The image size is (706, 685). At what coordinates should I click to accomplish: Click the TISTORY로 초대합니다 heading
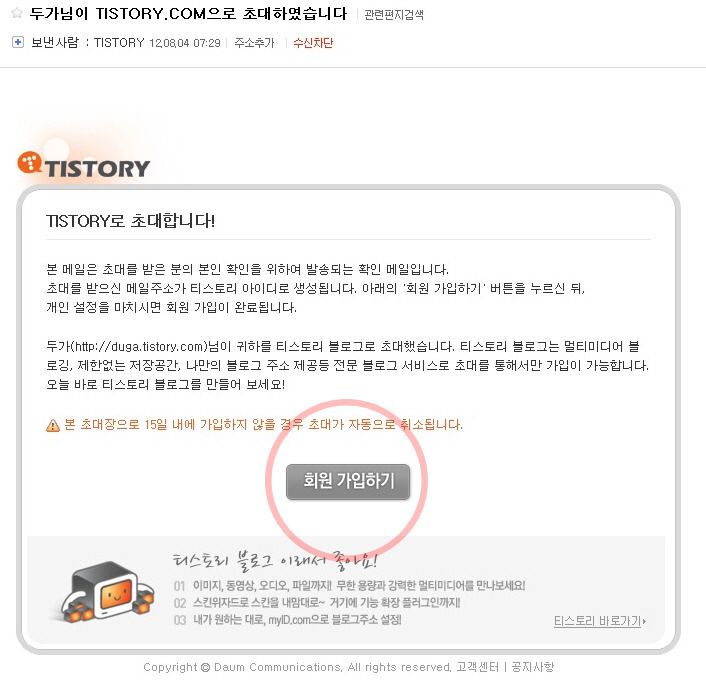click(x=131, y=221)
